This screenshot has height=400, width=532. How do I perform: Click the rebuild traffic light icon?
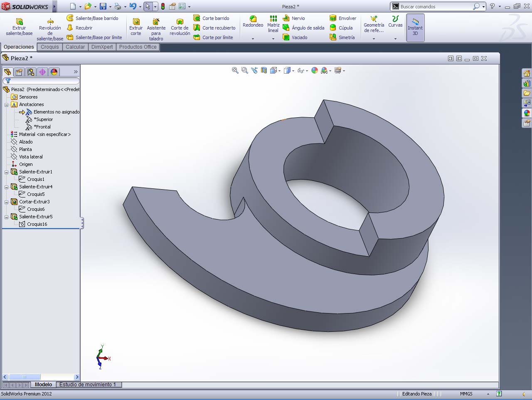(163, 6)
